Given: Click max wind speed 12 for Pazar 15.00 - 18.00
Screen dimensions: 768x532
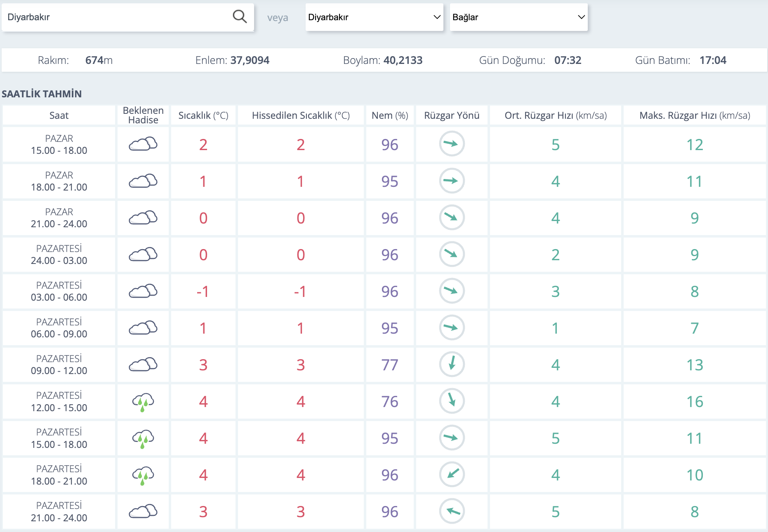Looking at the screenshot, I should click(695, 145).
